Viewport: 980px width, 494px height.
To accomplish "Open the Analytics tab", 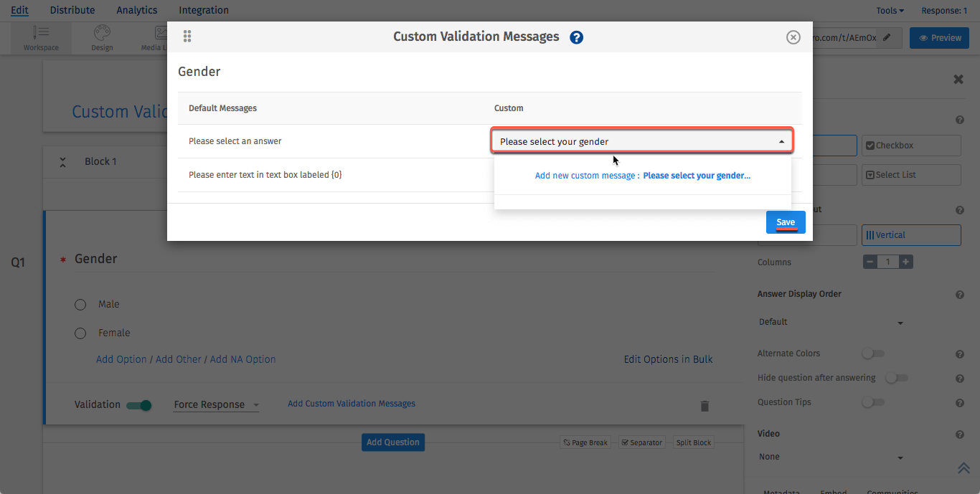I will pos(136,10).
